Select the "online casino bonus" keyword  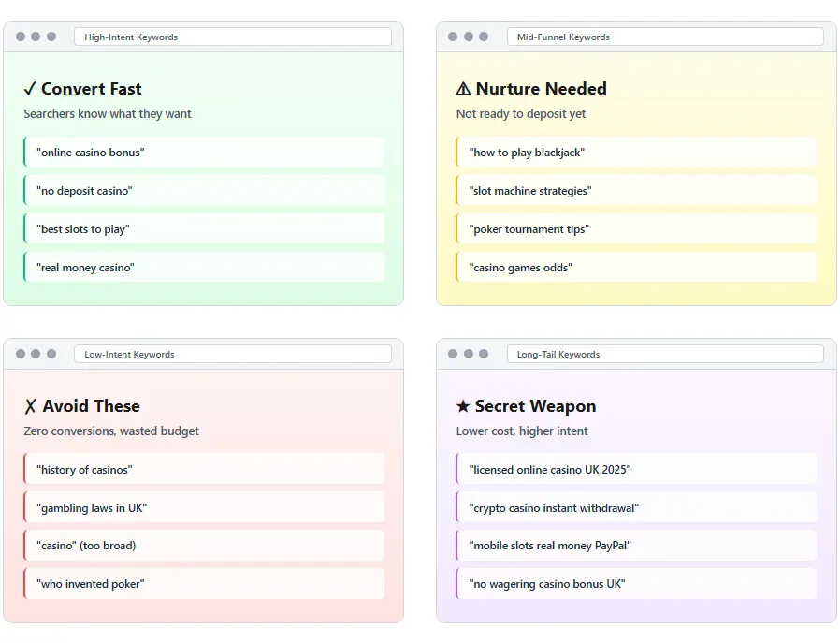pos(204,152)
